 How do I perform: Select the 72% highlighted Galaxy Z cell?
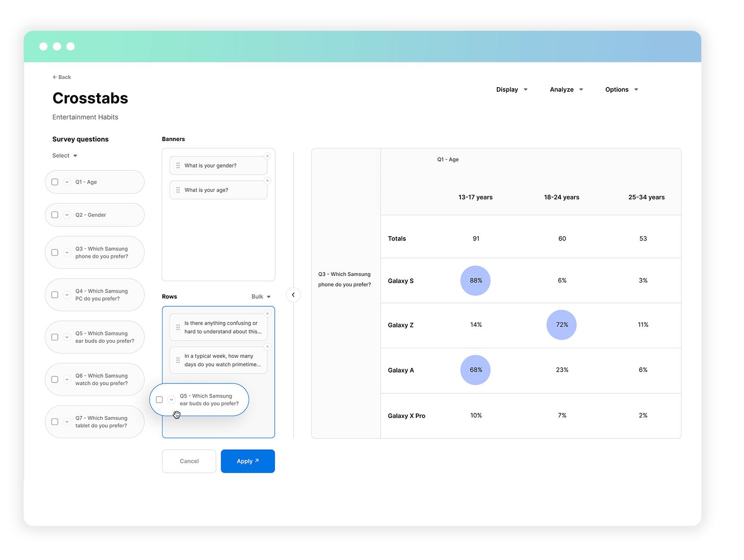562,325
